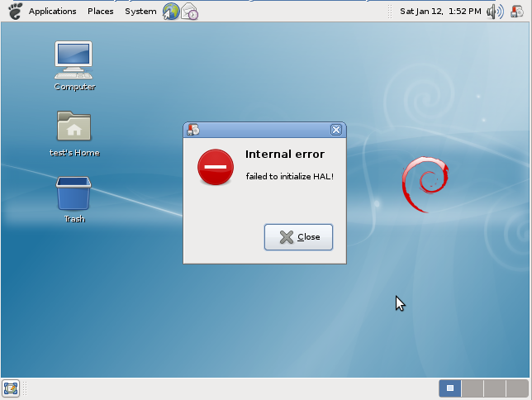Click the disk notification tray icon
This screenshot has width=532, height=400.
coord(517,12)
